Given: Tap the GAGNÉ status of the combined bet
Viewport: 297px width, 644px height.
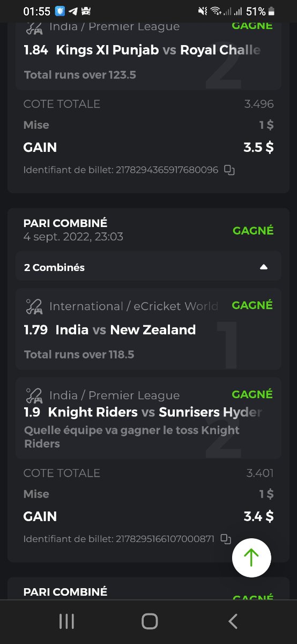Looking at the screenshot, I should pyautogui.click(x=253, y=230).
